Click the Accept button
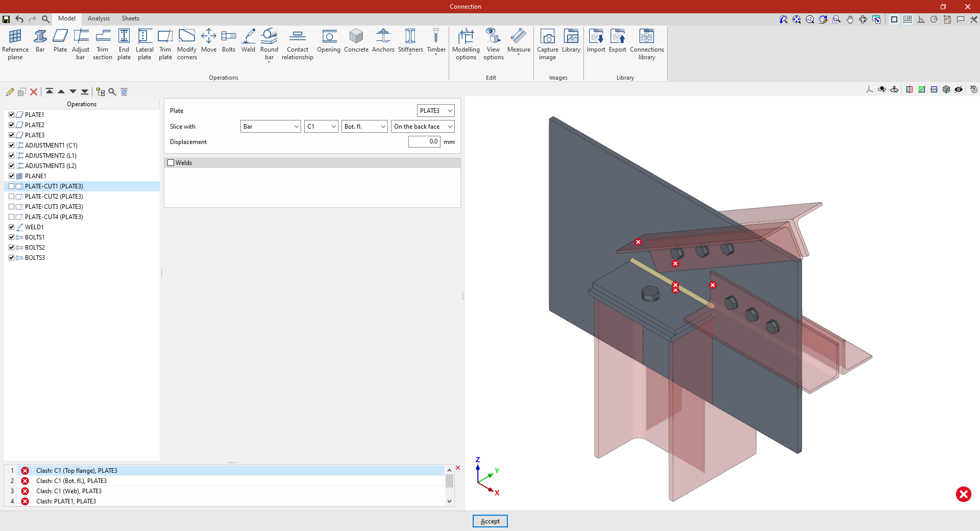The image size is (980, 531). (489, 521)
